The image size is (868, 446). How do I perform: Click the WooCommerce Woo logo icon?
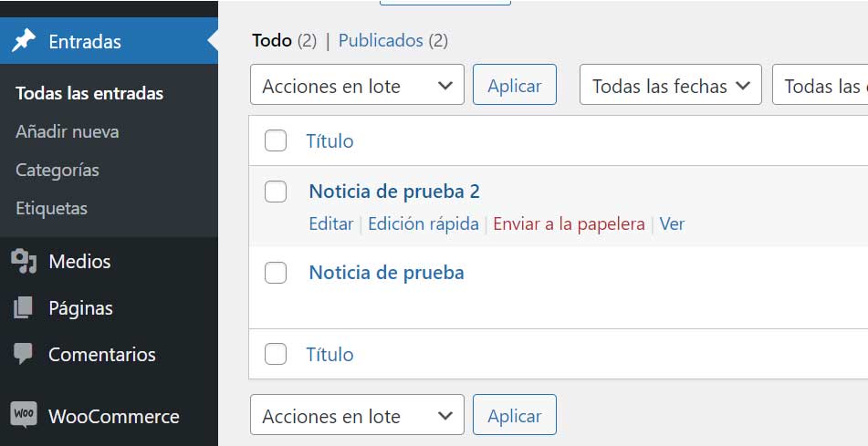click(23, 414)
